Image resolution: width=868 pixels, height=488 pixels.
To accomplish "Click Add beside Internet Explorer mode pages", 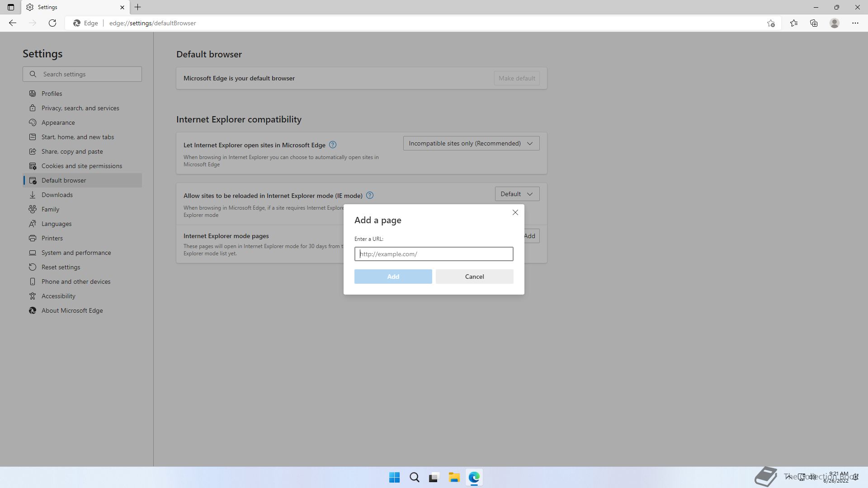I will (x=532, y=236).
